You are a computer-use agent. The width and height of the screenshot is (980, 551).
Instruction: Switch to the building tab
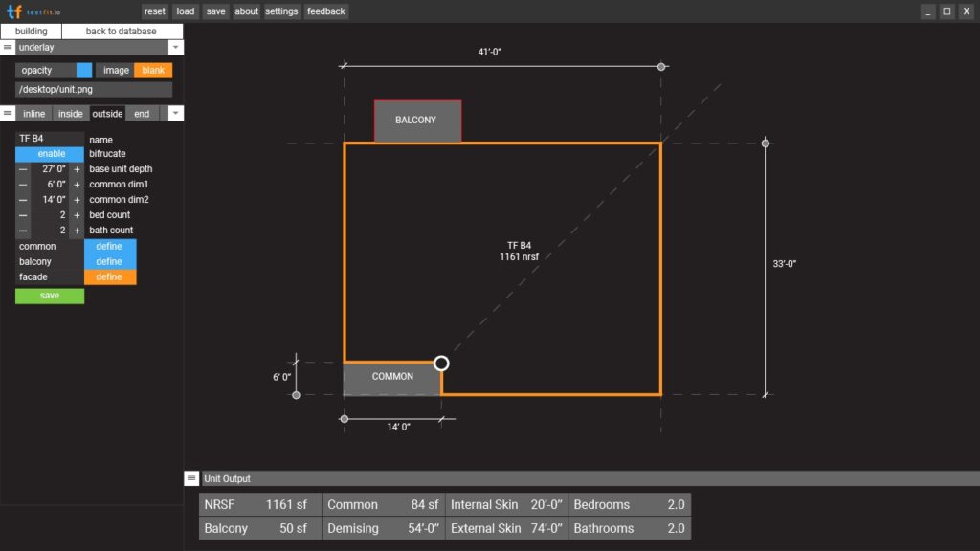pos(32,32)
